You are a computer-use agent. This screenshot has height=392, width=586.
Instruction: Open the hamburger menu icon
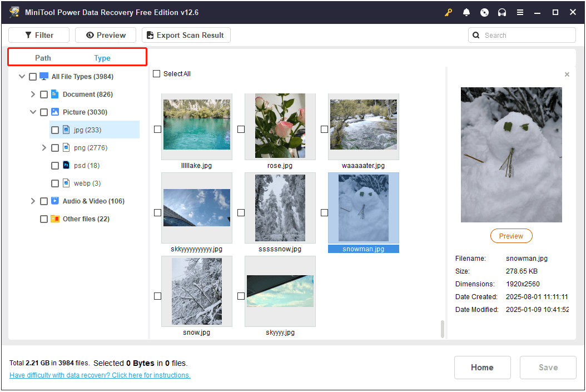coord(520,12)
